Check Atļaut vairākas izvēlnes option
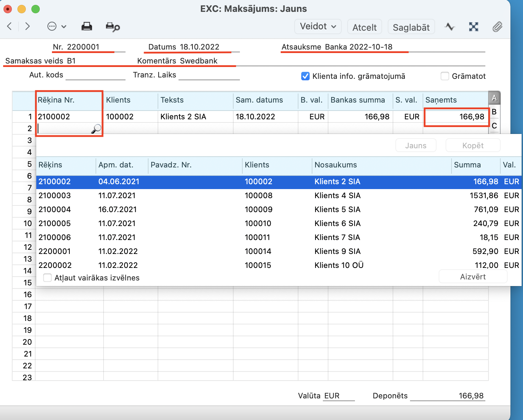The height and width of the screenshot is (420, 523). coord(47,278)
